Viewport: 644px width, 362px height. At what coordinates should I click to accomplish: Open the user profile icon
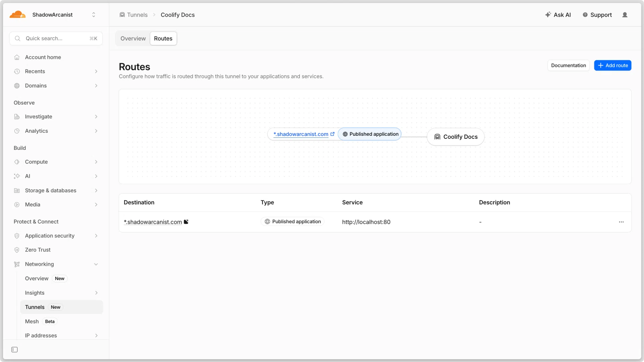click(625, 15)
